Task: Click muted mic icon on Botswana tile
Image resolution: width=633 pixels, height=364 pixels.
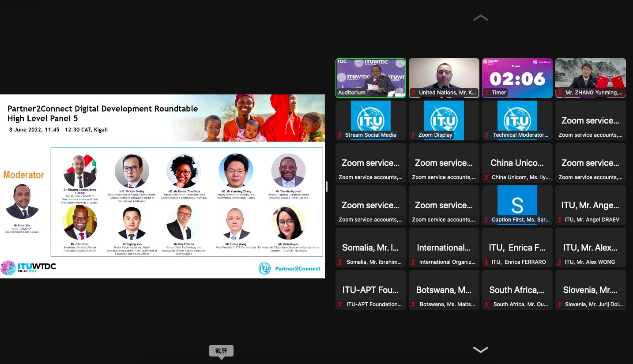Action: tap(414, 304)
